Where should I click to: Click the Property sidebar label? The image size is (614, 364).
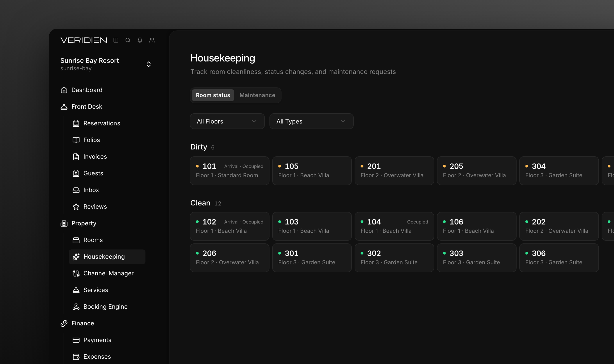tap(84, 223)
